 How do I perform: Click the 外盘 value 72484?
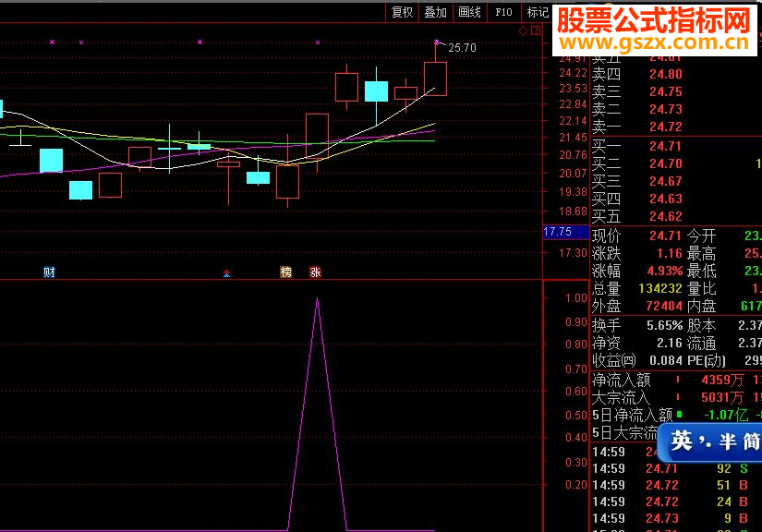tap(664, 306)
